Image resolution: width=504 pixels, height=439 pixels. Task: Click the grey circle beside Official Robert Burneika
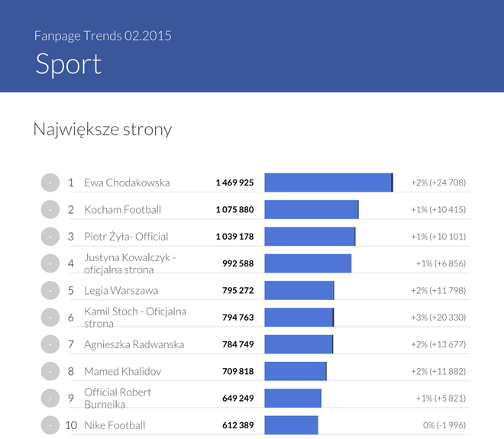tap(50, 398)
